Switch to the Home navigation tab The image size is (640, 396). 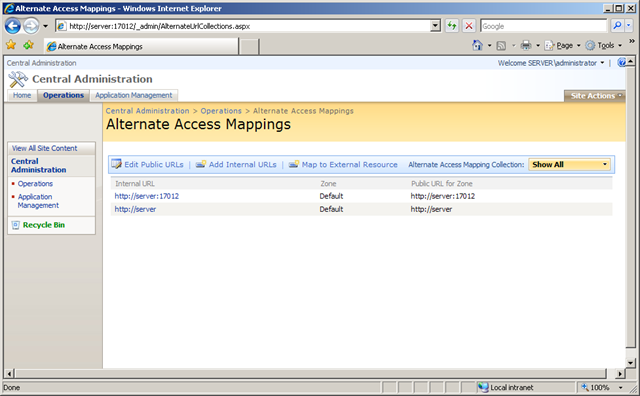22,95
